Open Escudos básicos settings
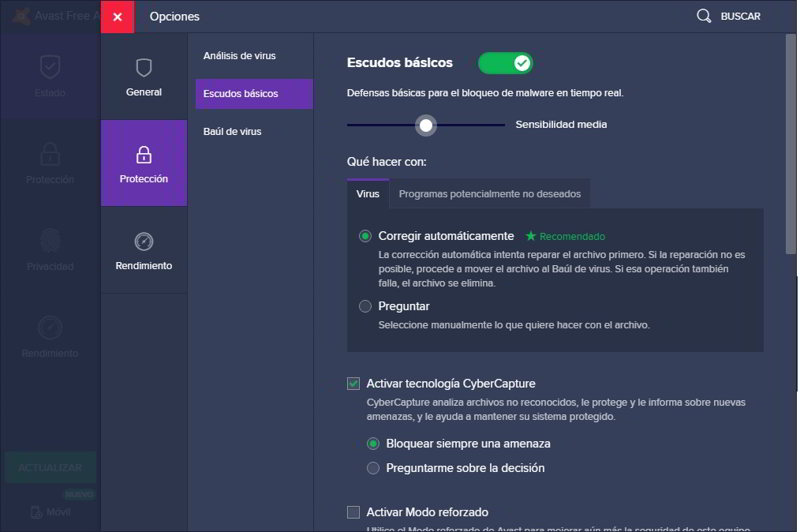 click(254, 94)
